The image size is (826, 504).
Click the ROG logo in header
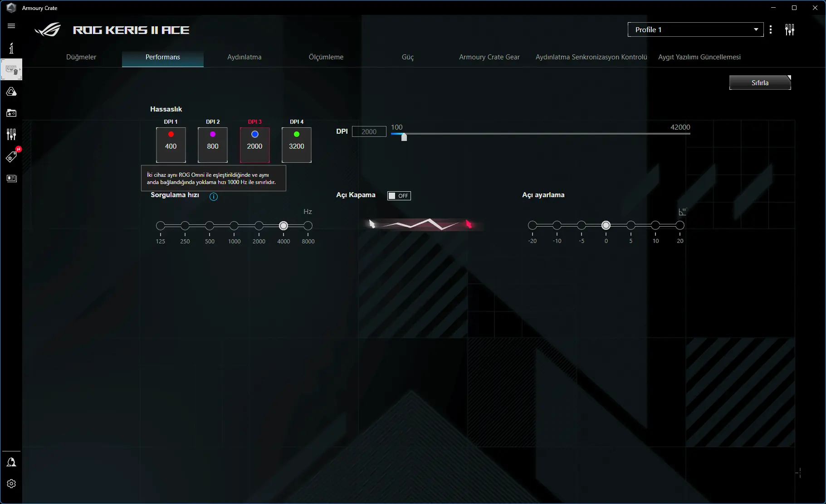pos(48,30)
